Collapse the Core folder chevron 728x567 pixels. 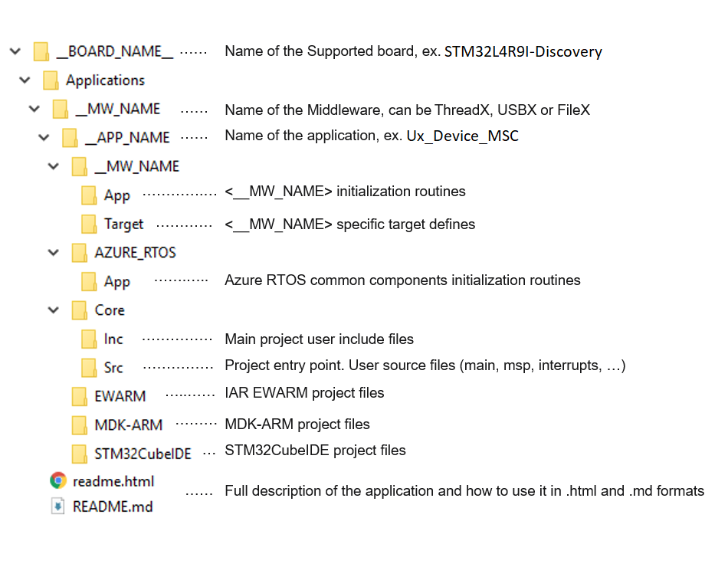click(x=54, y=310)
